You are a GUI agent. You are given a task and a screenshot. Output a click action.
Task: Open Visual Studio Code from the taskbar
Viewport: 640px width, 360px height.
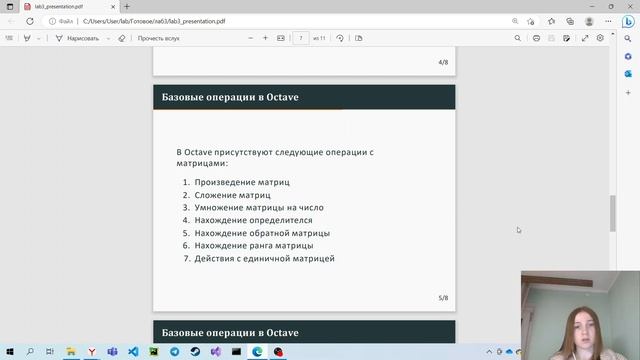[x=133, y=351]
